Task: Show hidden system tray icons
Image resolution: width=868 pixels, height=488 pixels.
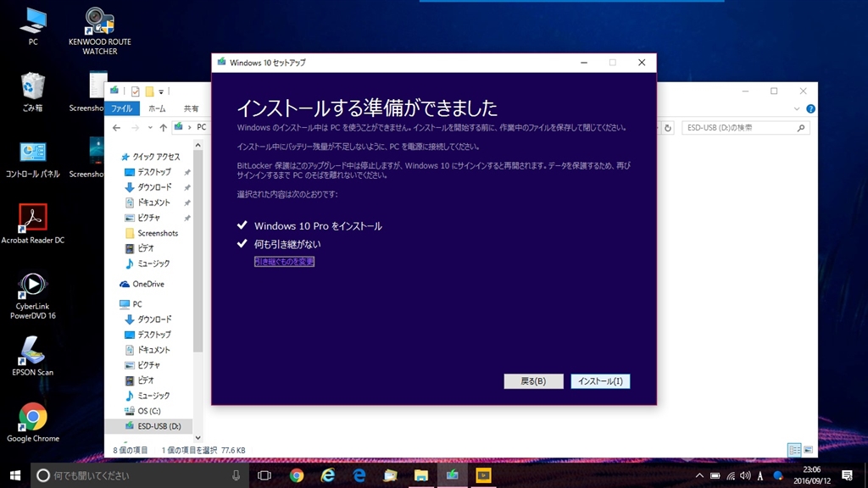Action: [x=699, y=475]
